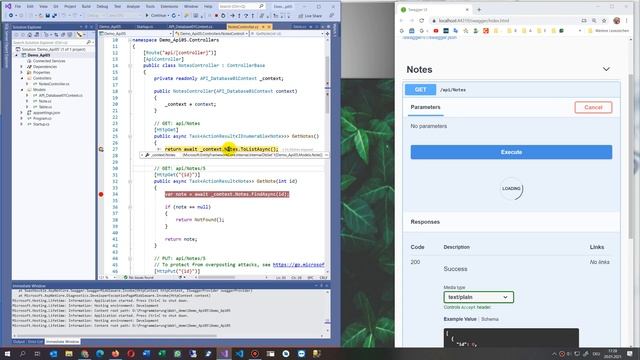Open the File menu

point(18,7)
